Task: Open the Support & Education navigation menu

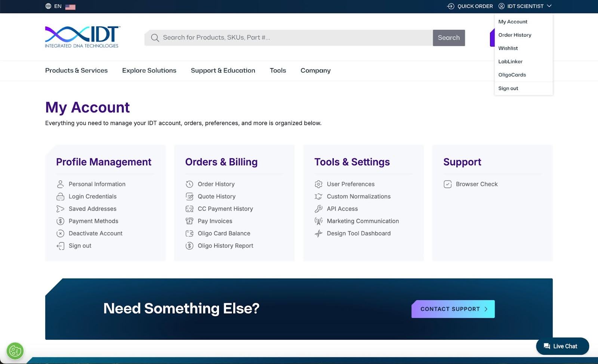Action: (x=223, y=71)
